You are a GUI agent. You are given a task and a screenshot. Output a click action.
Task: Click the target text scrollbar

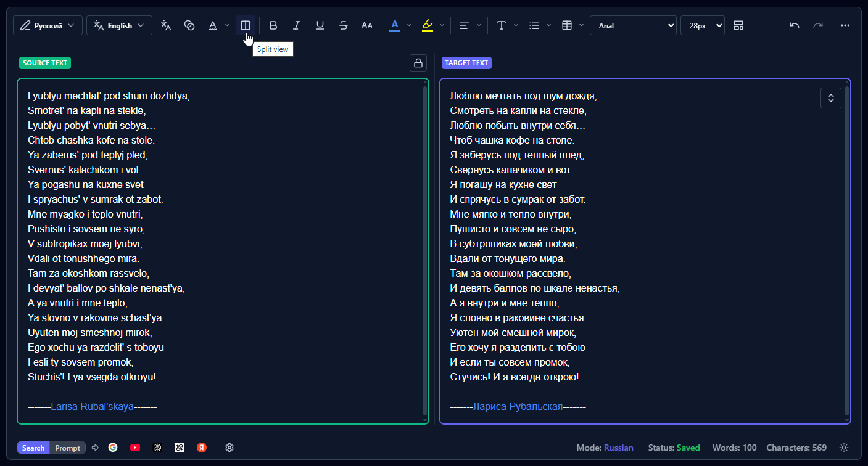coord(847,251)
